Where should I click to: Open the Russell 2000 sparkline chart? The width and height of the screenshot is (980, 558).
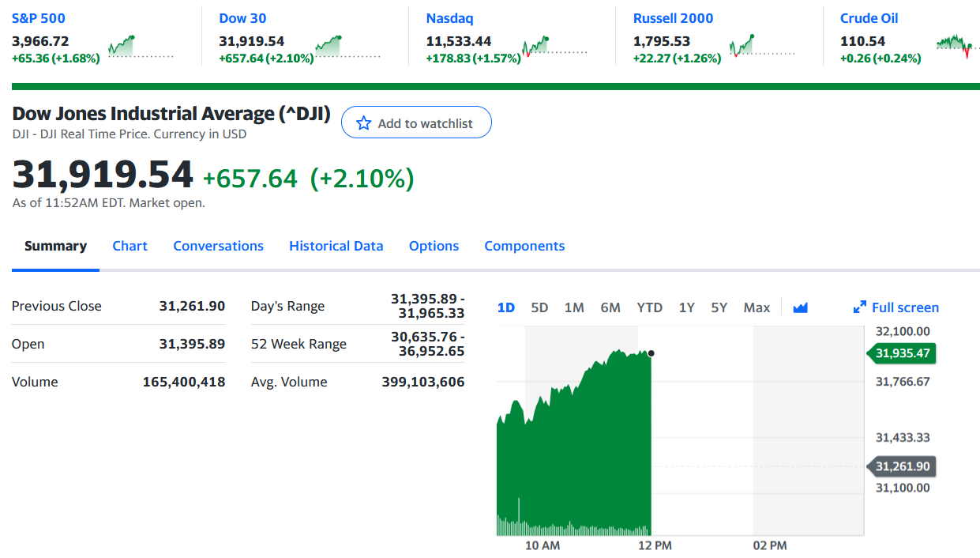761,46
